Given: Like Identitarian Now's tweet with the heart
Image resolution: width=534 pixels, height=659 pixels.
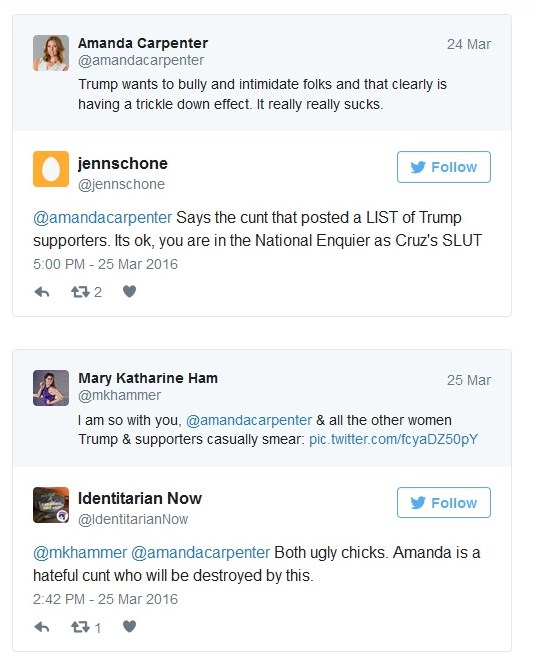Looking at the screenshot, I should [x=129, y=627].
